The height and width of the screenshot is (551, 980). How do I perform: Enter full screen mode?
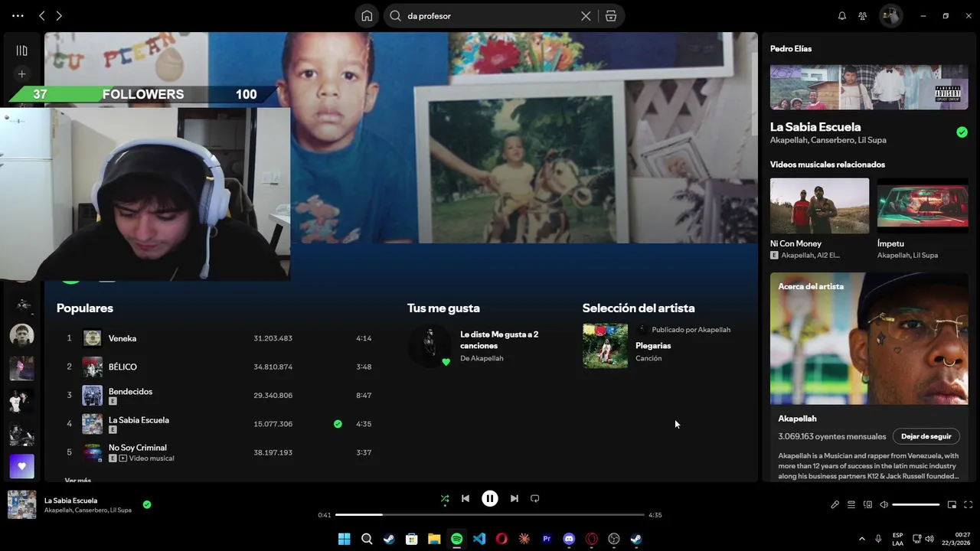(968, 505)
